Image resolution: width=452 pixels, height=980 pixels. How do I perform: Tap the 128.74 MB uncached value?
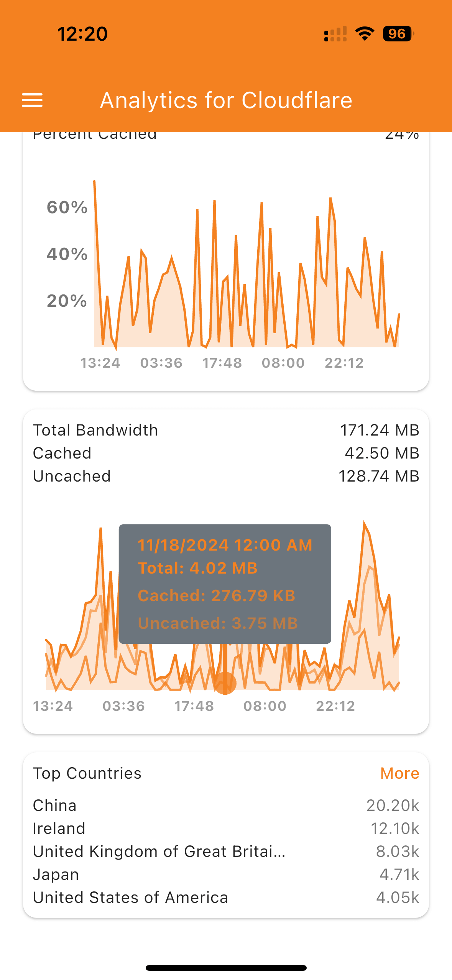point(379,476)
